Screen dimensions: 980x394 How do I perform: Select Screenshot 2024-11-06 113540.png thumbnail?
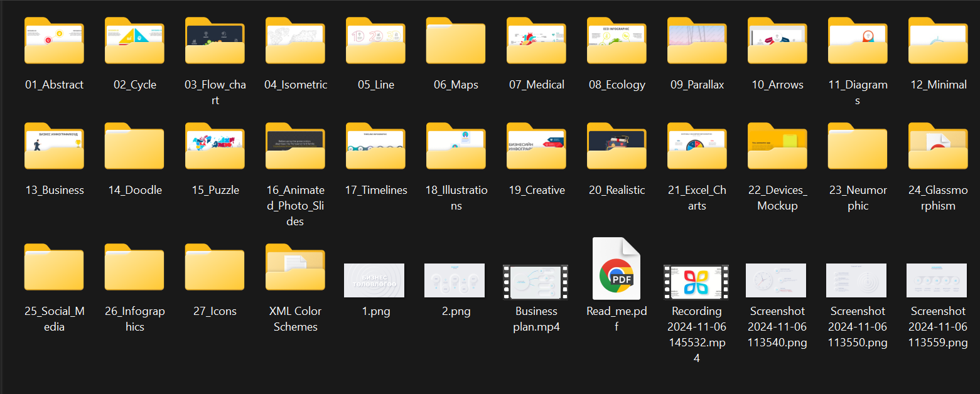[x=776, y=280]
